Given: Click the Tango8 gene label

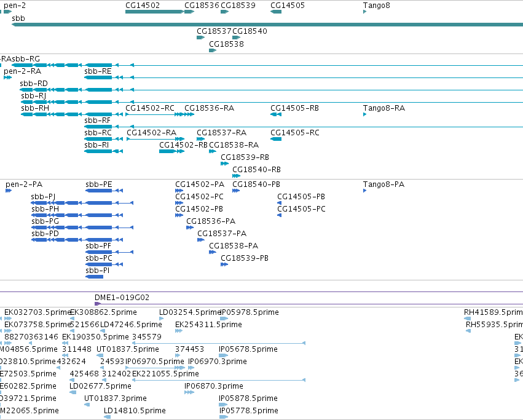Looking at the screenshot, I should pyautogui.click(x=377, y=6).
